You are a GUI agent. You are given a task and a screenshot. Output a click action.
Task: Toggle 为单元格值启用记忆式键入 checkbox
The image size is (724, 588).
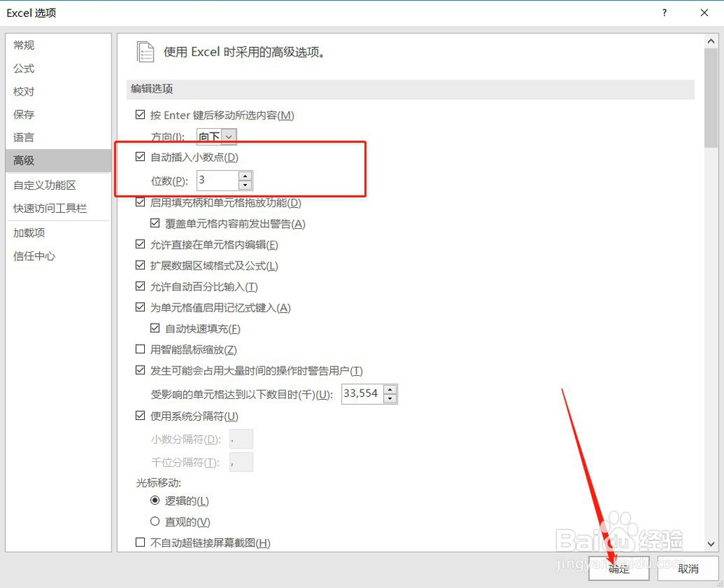tap(140, 307)
